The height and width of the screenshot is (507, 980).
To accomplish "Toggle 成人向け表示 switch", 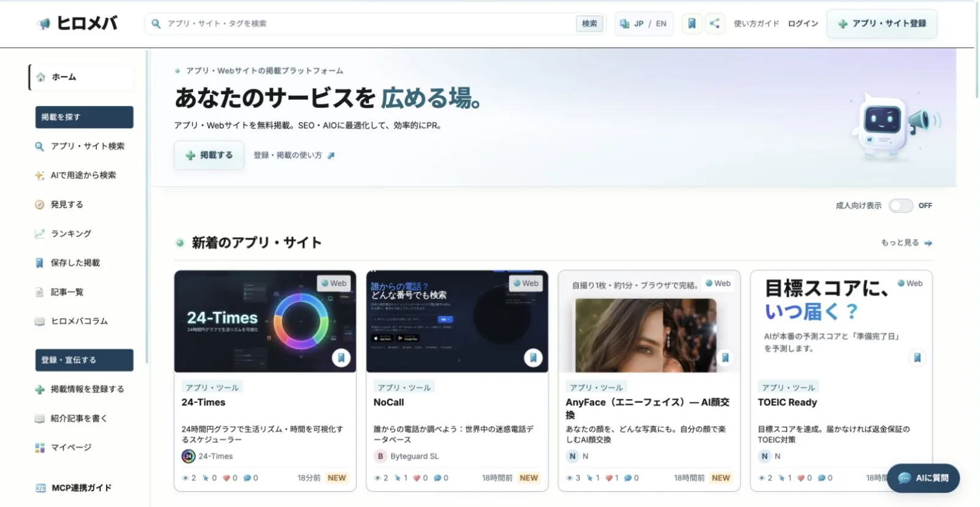I will (x=901, y=206).
